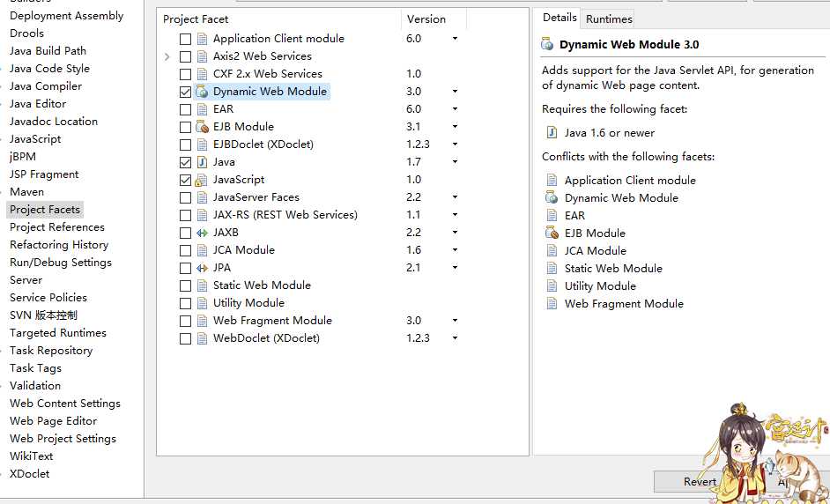The image size is (830, 504).
Task: Click the Revert button
Action: [x=700, y=482]
